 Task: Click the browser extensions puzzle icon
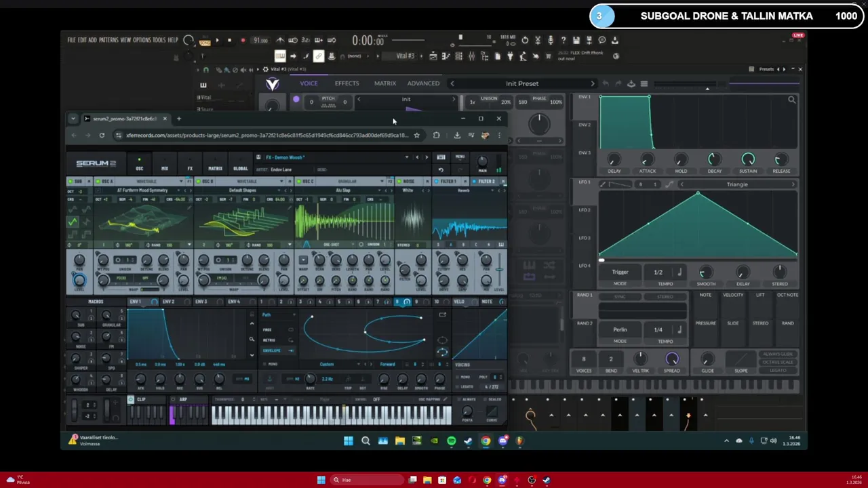pos(436,136)
